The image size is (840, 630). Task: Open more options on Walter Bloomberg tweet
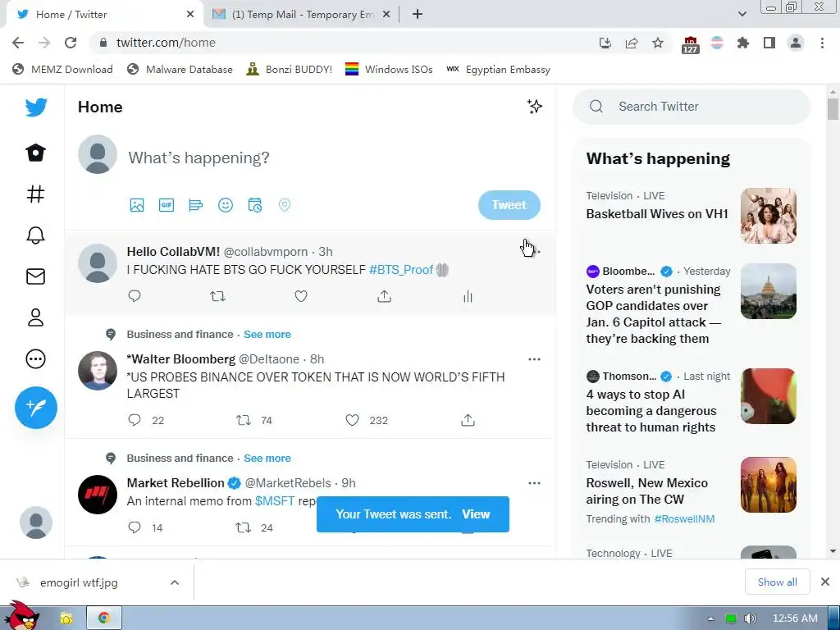pos(534,359)
